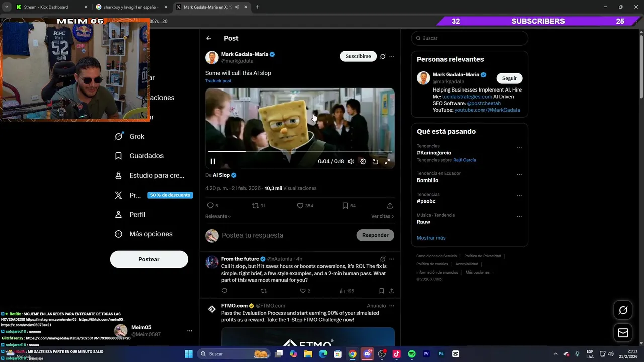Viewport: 644px width, 362px height.
Task: Pause the SpongeBob video
Action: (213, 161)
